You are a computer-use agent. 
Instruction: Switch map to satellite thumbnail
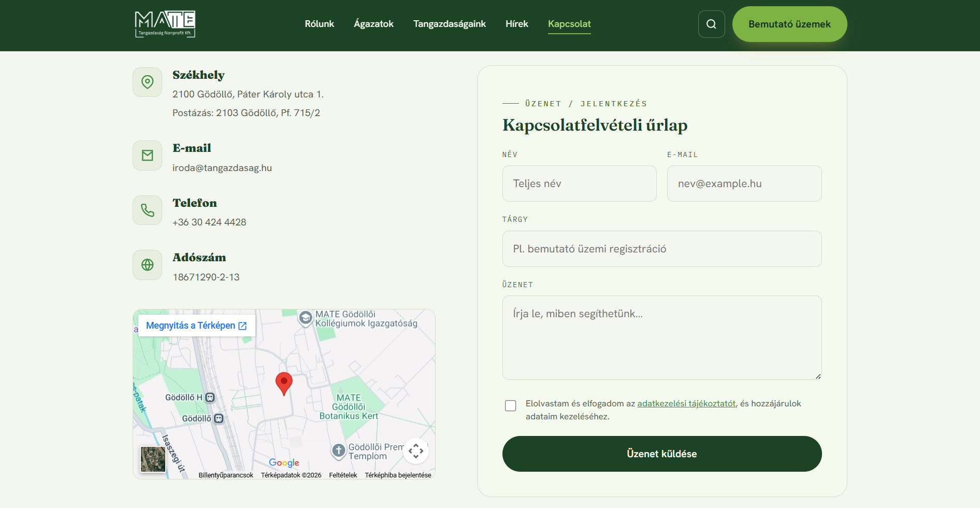pos(153,459)
